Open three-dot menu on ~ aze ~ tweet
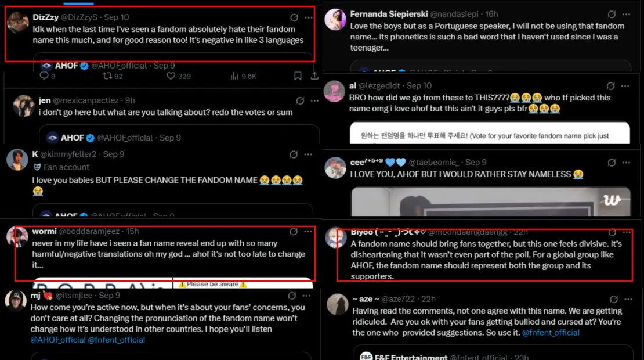 626,298
